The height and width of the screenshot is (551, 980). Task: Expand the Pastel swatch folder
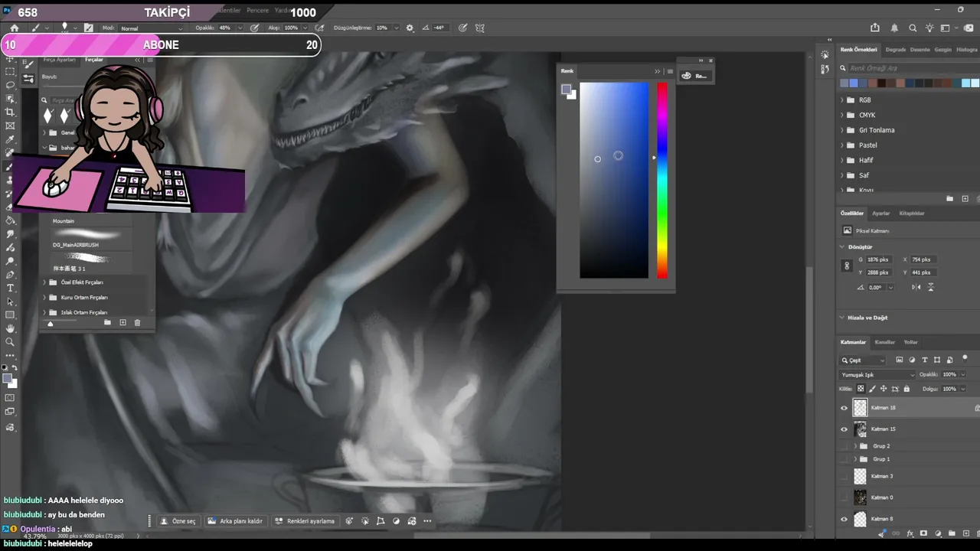click(842, 145)
